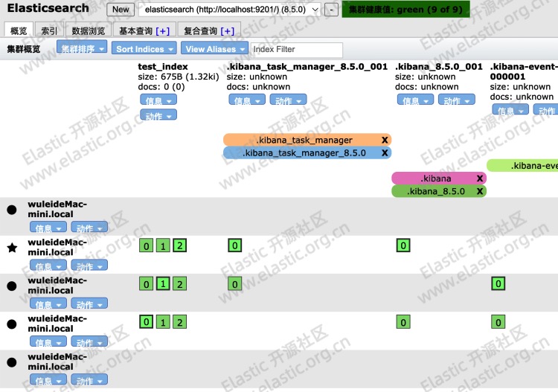558x392 pixels.
Task: Open the 动作 dropdown of the last node row
Action: coord(89,380)
